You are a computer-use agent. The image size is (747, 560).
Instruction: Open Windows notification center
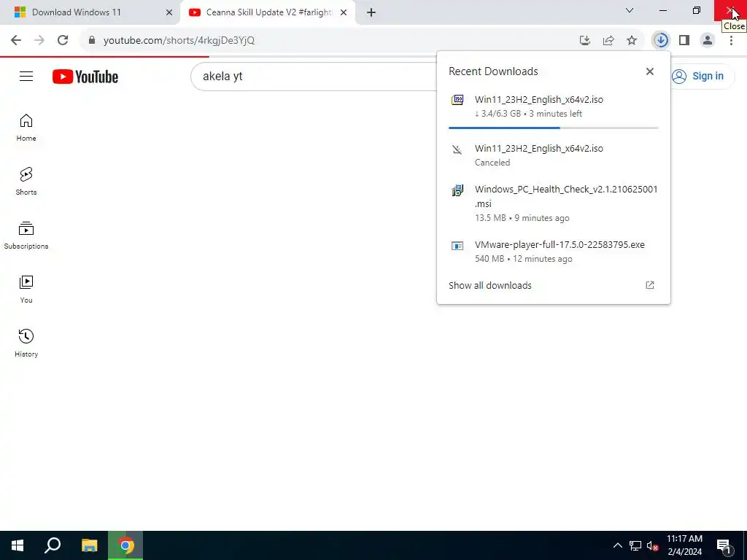(724, 546)
